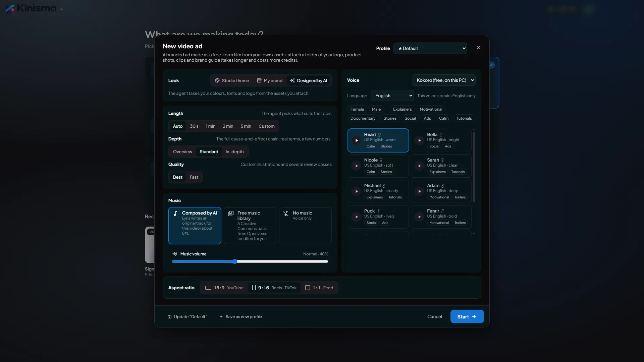The height and width of the screenshot is (362, 644).
Task: Play the Puck voice preview
Action: [357, 217]
